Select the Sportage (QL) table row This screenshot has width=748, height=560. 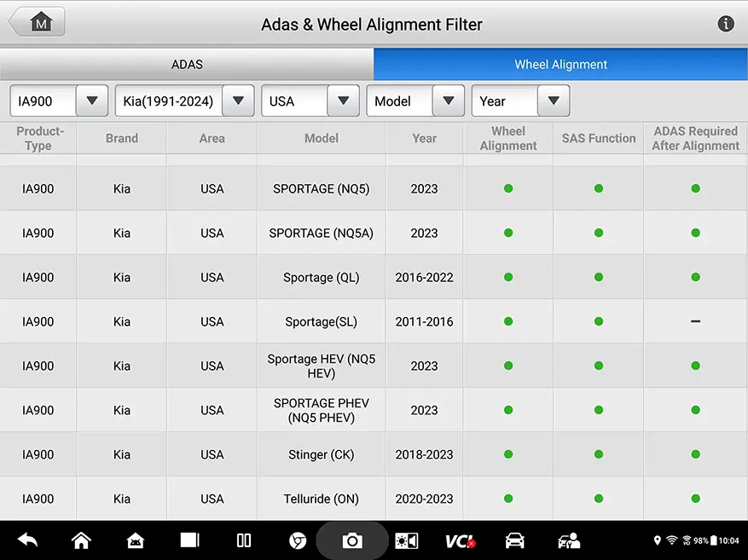[321, 277]
